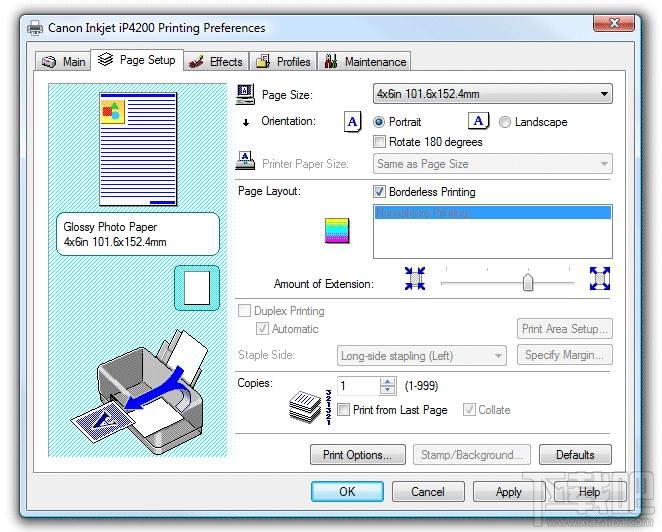662x532 pixels.
Task: Click the page order 321321 icon
Action: (x=328, y=407)
